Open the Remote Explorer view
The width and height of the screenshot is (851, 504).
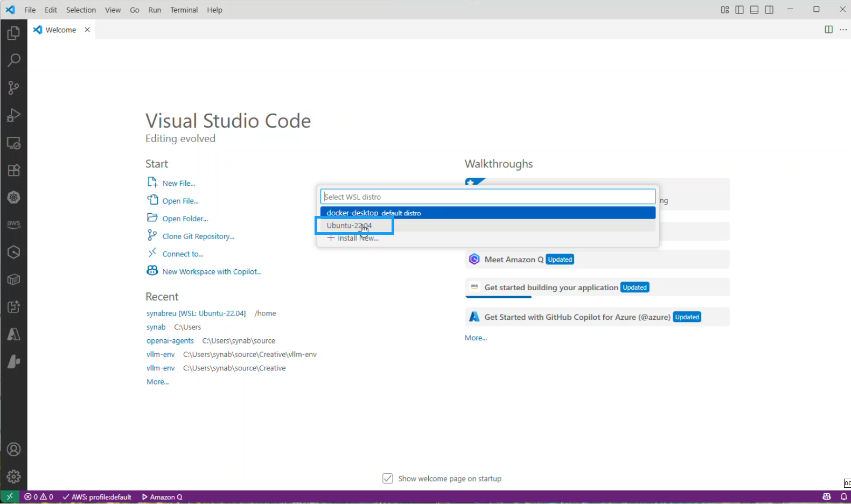coord(13,143)
